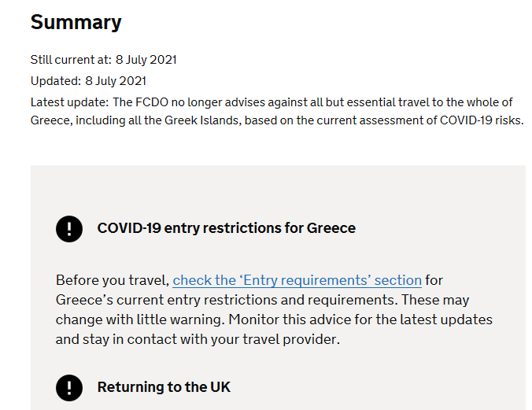Click 'latest updates' in the grey callout paragraph

click(x=448, y=320)
